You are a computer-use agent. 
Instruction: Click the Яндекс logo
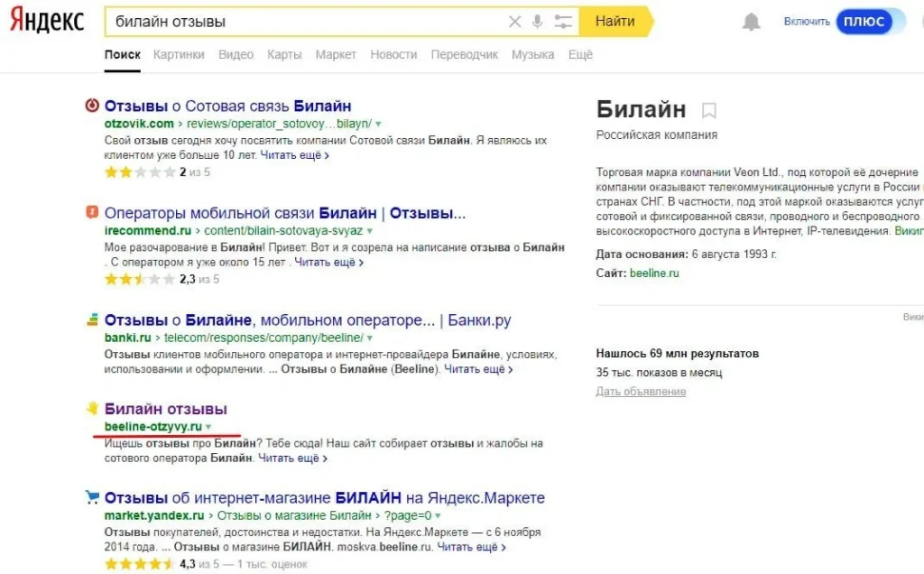(47, 21)
